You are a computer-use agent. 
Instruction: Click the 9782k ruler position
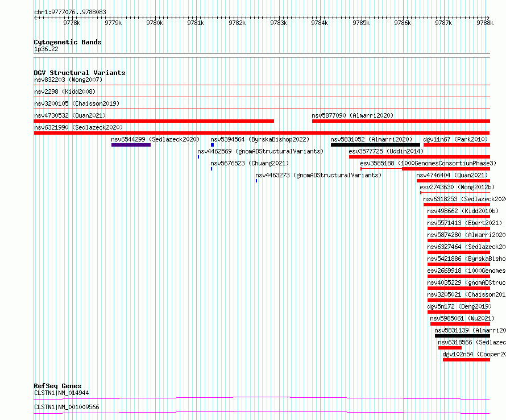pos(237,23)
